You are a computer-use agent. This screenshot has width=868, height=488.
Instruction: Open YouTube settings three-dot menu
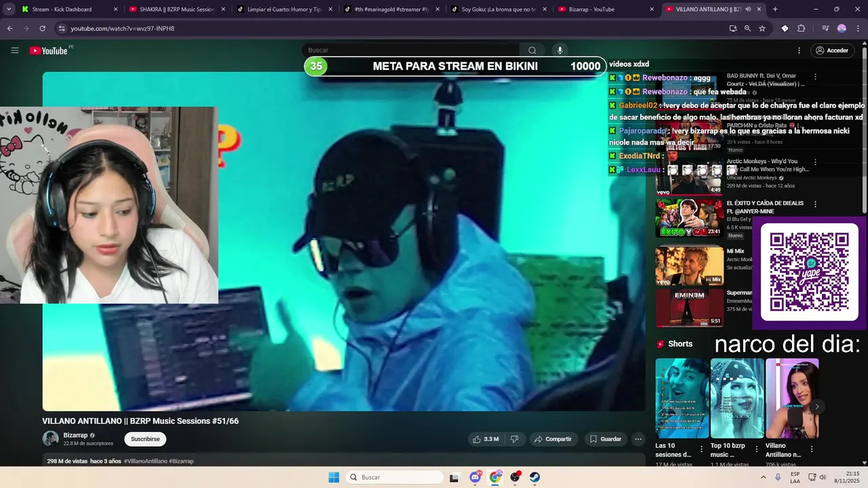pyautogui.click(x=799, y=50)
